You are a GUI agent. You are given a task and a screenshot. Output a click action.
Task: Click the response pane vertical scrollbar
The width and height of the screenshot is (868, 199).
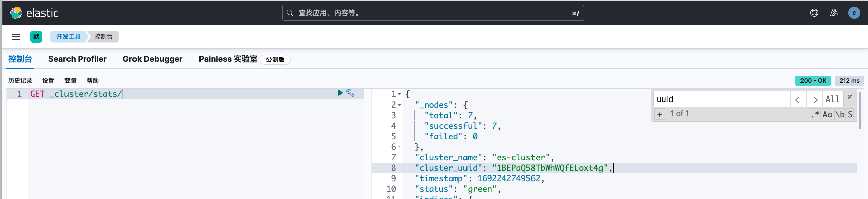(860, 111)
